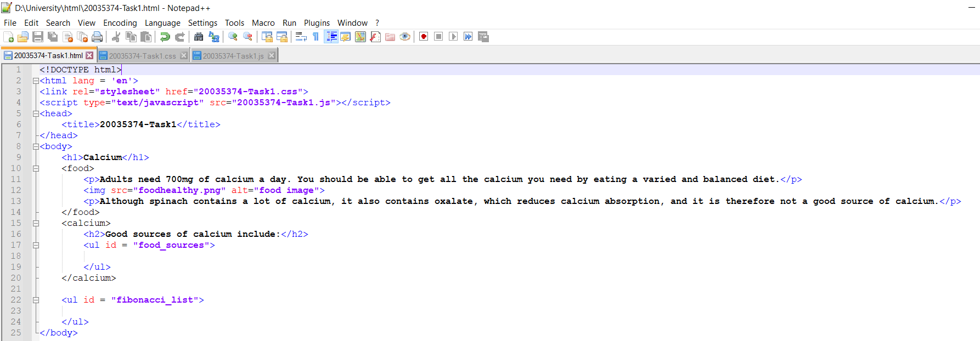Open the Settings menu
980x341 pixels.
(x=202, y=23)
